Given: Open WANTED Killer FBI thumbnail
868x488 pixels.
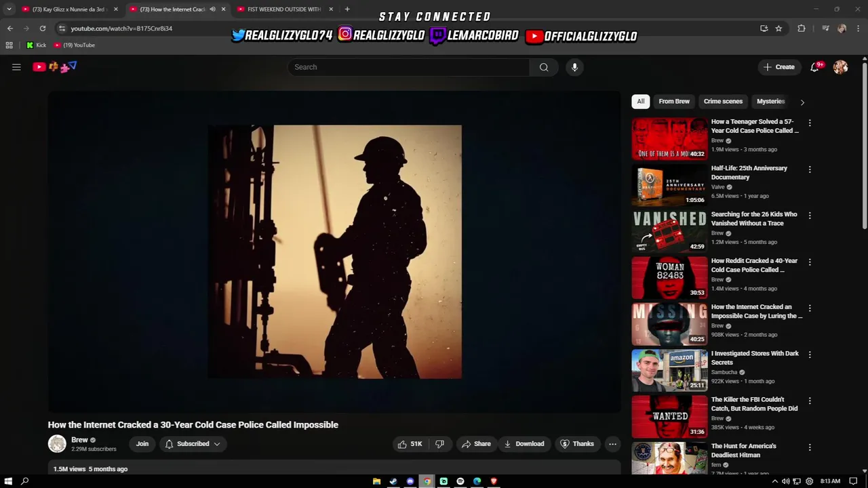Looking at the screenshot, I should tap(669, 417).
